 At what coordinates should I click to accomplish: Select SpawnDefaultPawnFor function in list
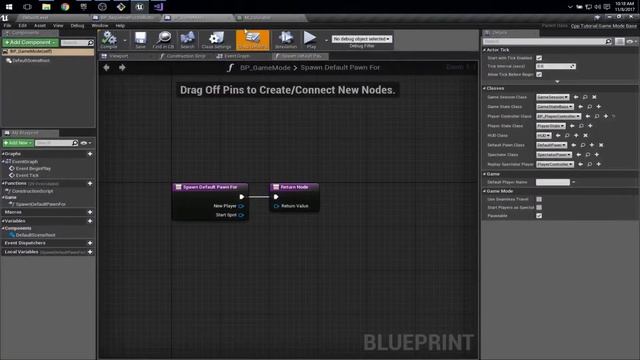pos(40,204)
